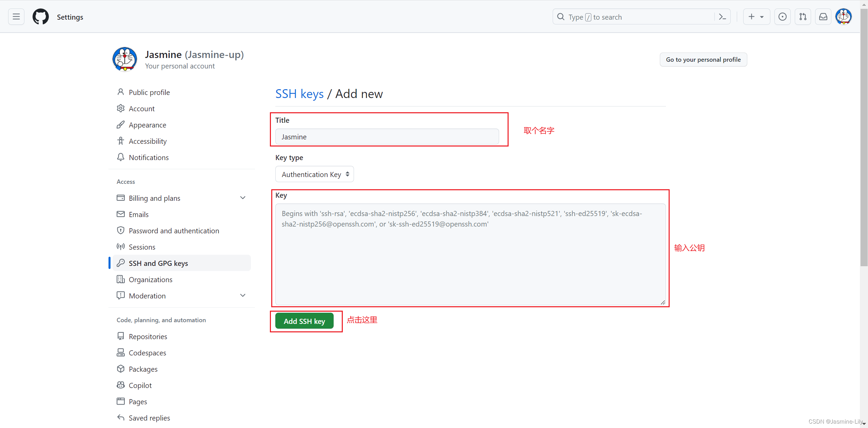The width and height of the screenshot is (868, 428).
Task: Click the Organizations icon
Action: 120,279
